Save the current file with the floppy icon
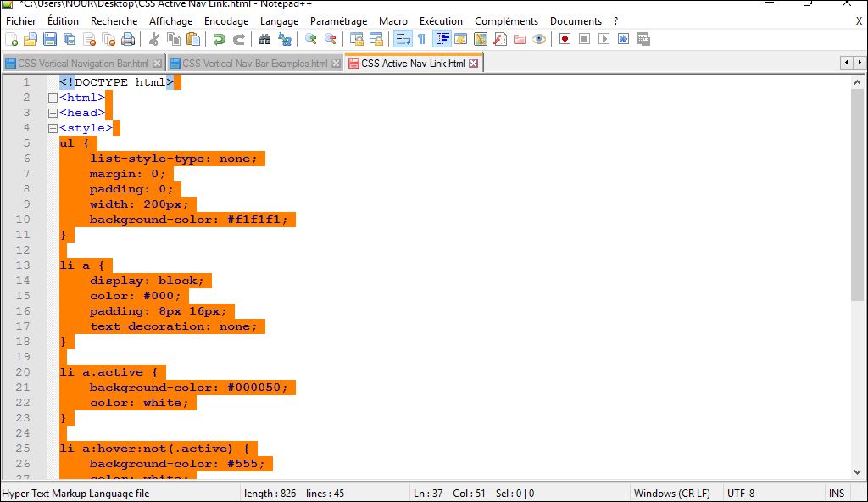The image size is (868, 502). pyautogui.click(x=50, y=39)
